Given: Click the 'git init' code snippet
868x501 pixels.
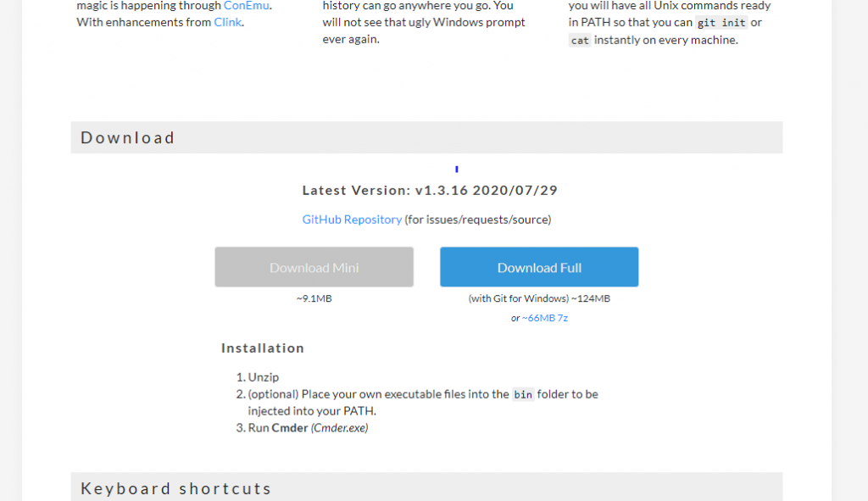Looking at the screenshot, I should coord(721,23).
